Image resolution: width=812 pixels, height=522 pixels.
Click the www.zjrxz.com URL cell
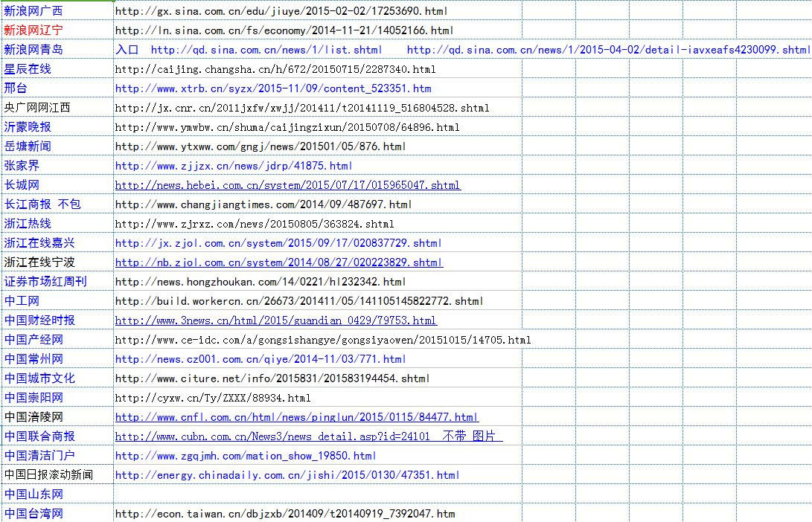[x=318, y=223]
